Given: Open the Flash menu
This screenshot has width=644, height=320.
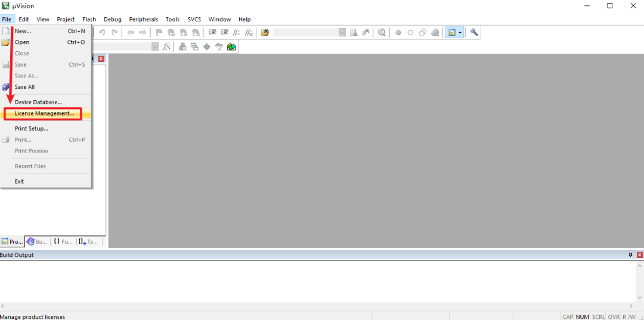Looking at the screenshot, I should (x=89, y=19).
